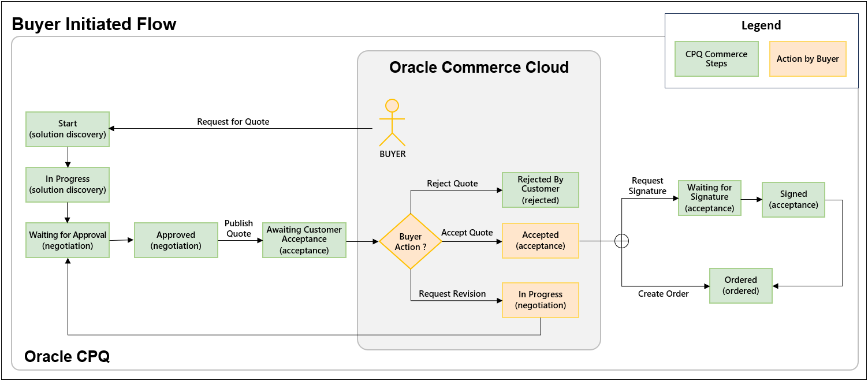Click the Request for Quote label

click(233, 122)
